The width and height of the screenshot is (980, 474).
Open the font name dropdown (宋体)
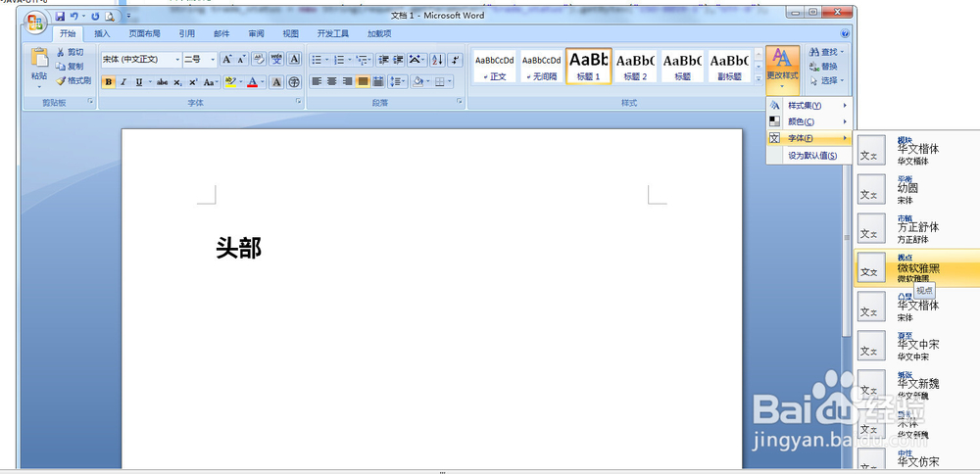(x=177, y=60)
